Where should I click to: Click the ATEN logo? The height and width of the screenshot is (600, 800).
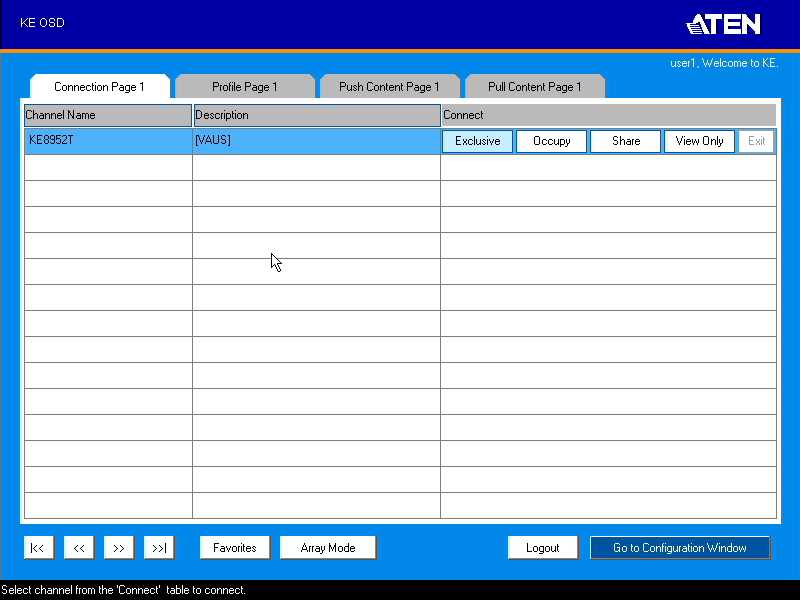[x=723, y=24]
